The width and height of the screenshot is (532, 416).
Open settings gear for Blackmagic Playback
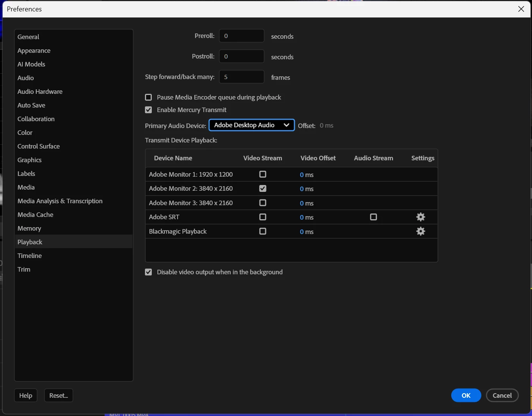420,231
